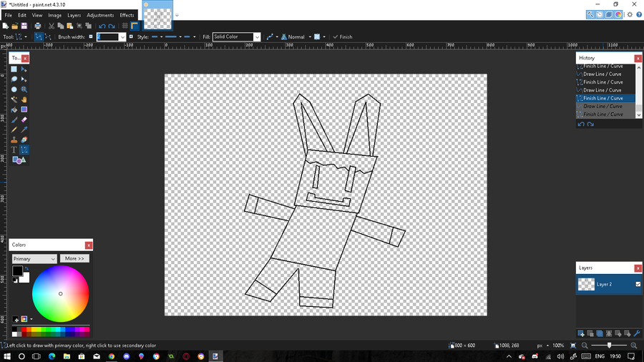Viewport: 644px width, 362px height.
Task: Select the Magic Wand tool
Action: 14,99
